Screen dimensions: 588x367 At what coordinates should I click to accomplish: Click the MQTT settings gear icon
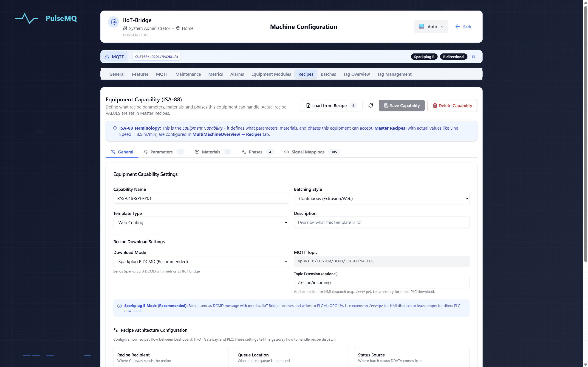(474, 57)
